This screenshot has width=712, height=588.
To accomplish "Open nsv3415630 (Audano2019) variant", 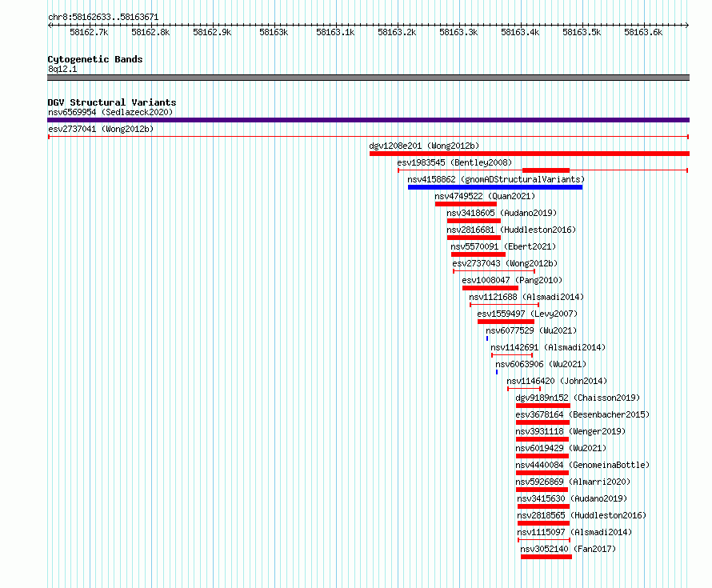I will [572, 498].
